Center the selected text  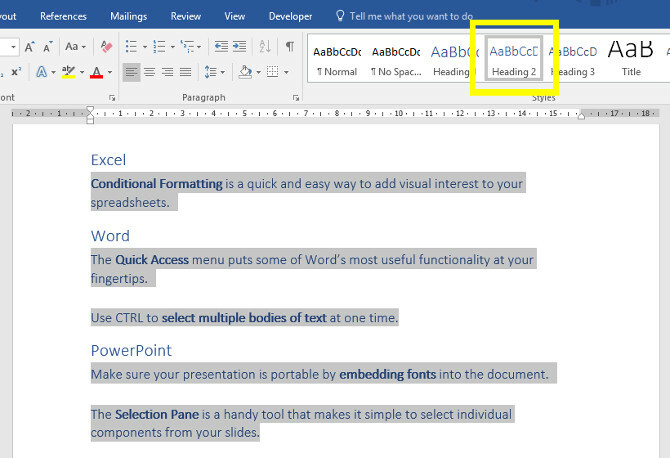point(150,72)
